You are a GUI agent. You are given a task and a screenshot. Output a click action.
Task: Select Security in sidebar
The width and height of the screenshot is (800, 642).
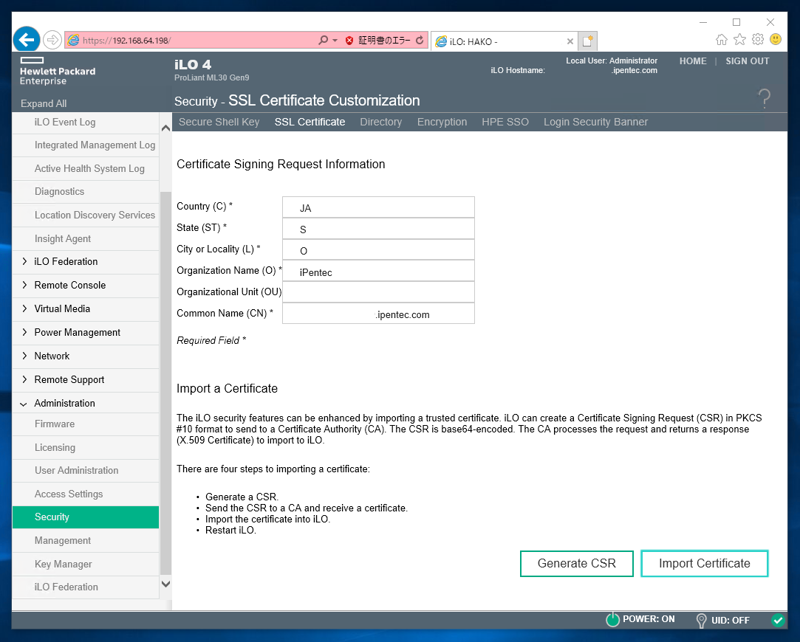point(86,517)
